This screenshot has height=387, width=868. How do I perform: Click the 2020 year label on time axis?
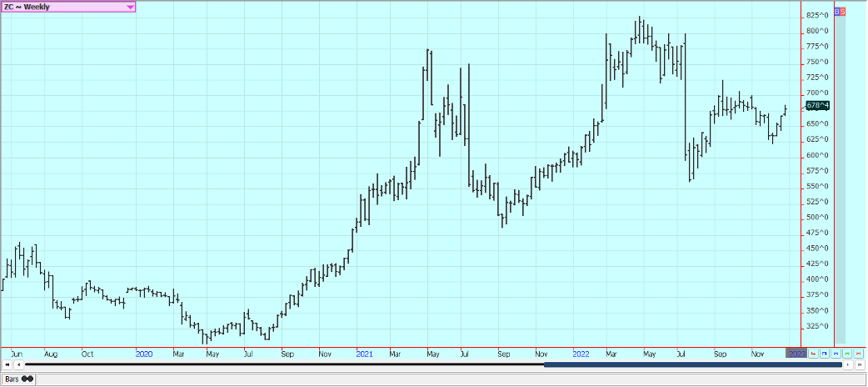click(x=144, y=353)
